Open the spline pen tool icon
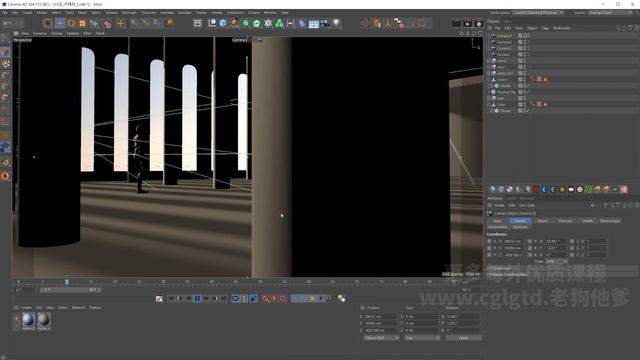640x360 pixels. click(x=234, y=23)
